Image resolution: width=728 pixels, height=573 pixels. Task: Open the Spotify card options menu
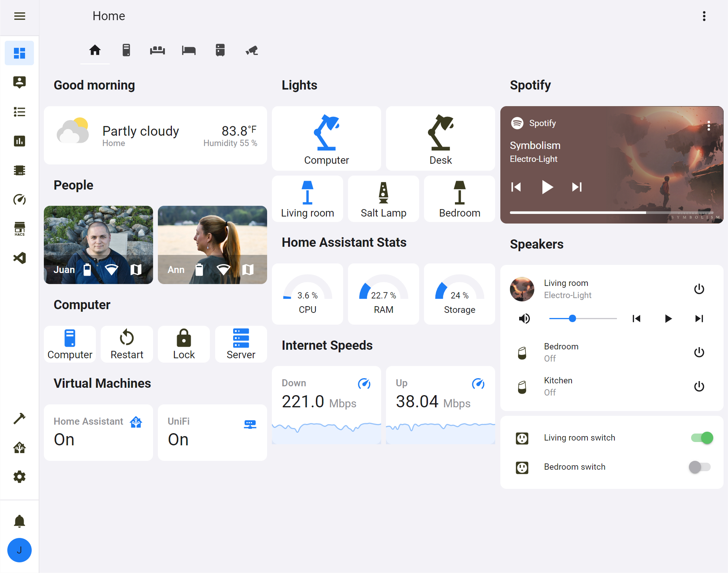[x=709, y=126]
